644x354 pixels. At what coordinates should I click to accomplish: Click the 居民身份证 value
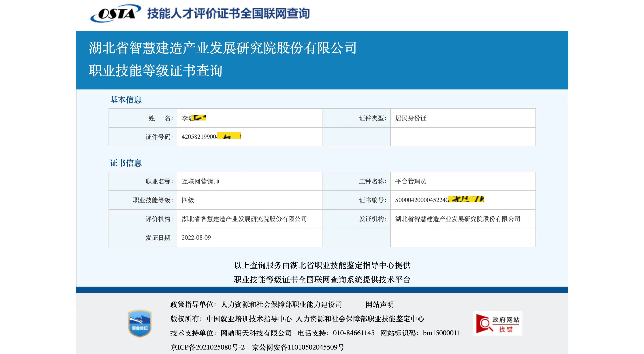point(411,118)
